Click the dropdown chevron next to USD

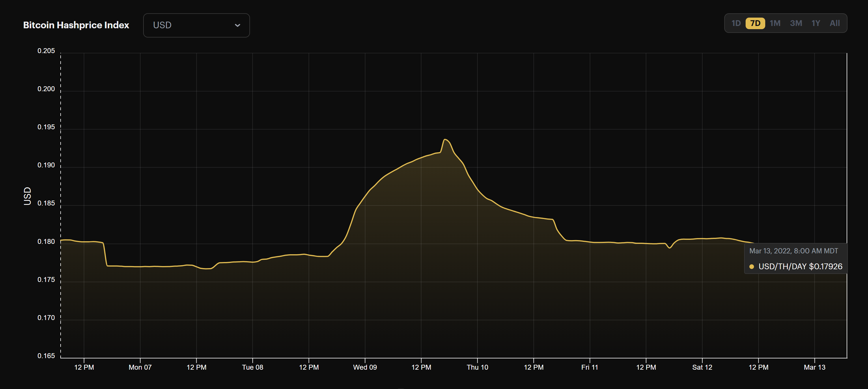238,25
